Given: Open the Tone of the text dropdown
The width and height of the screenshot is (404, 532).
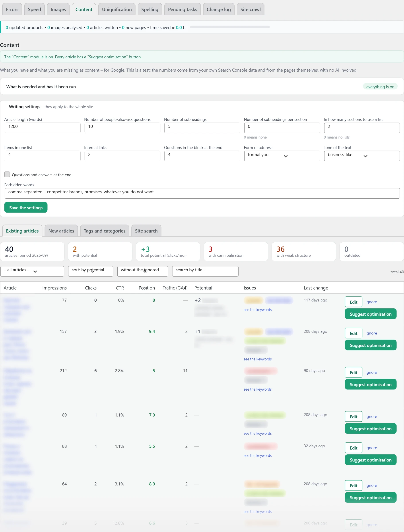Looking at the screenshot, I should (362, 156).
